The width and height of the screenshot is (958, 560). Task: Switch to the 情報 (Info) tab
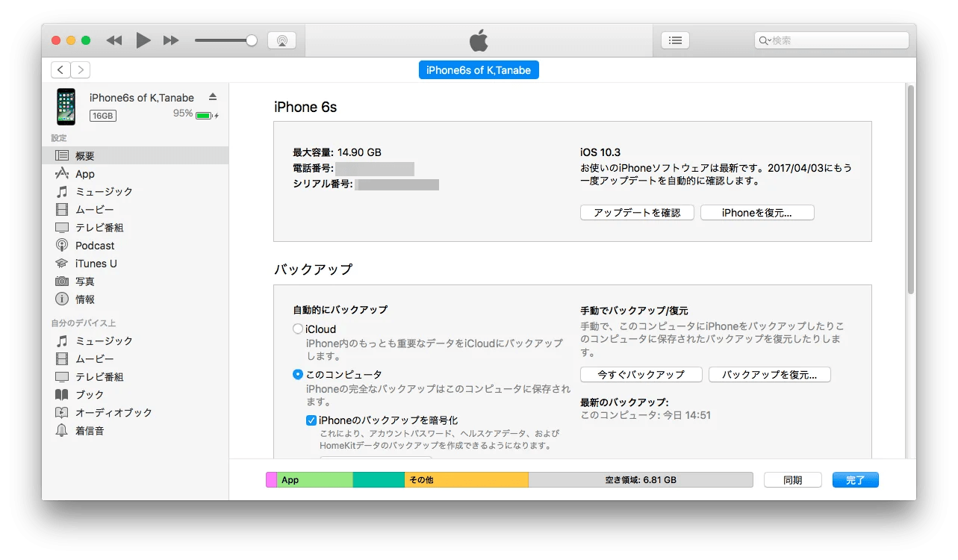coord(84,299)
